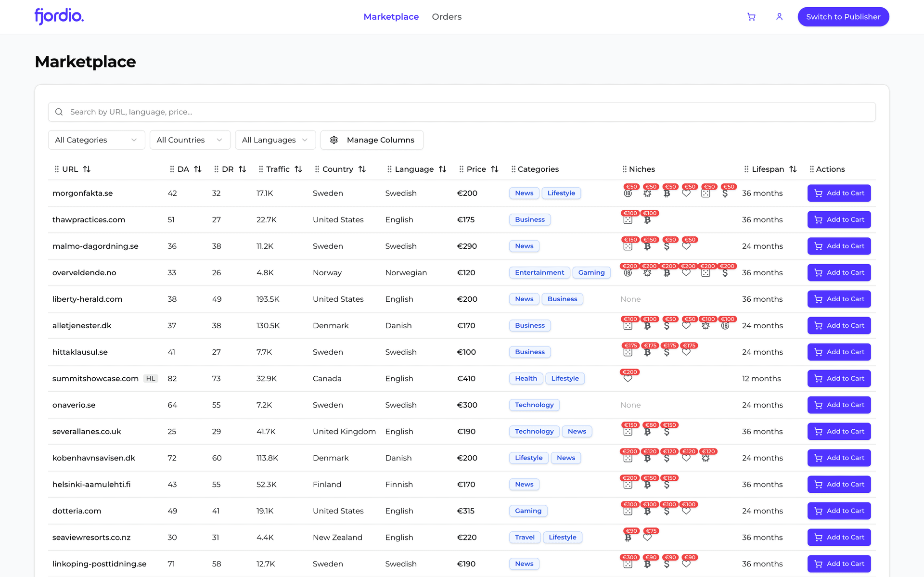Toggle sorting on the DA column
The width and height of the screenshot is (924, 577).
tap(197, 169)
